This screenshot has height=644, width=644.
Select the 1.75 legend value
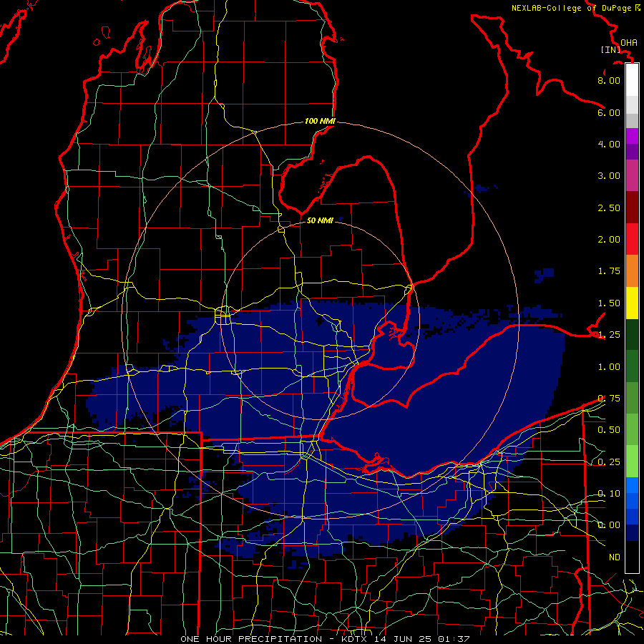[x=609, y=271]
